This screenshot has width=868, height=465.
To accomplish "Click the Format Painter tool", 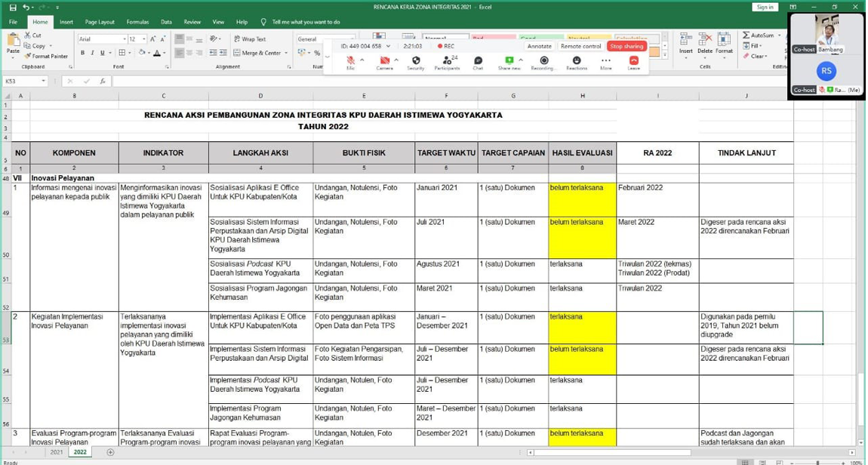I will click(47, 57).
